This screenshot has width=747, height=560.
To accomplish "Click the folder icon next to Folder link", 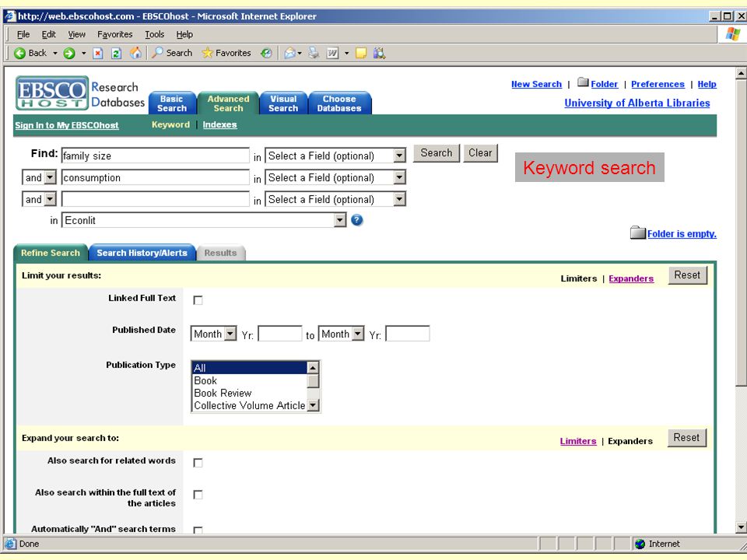I will point(583,82).
